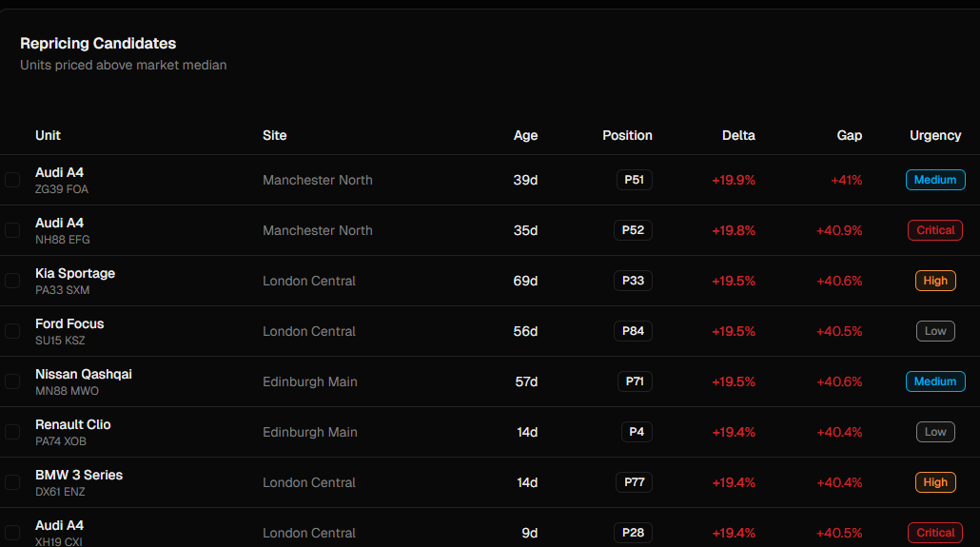980x547 pixels.
Task: Click the Gap column header
Action: pos(849,135)
